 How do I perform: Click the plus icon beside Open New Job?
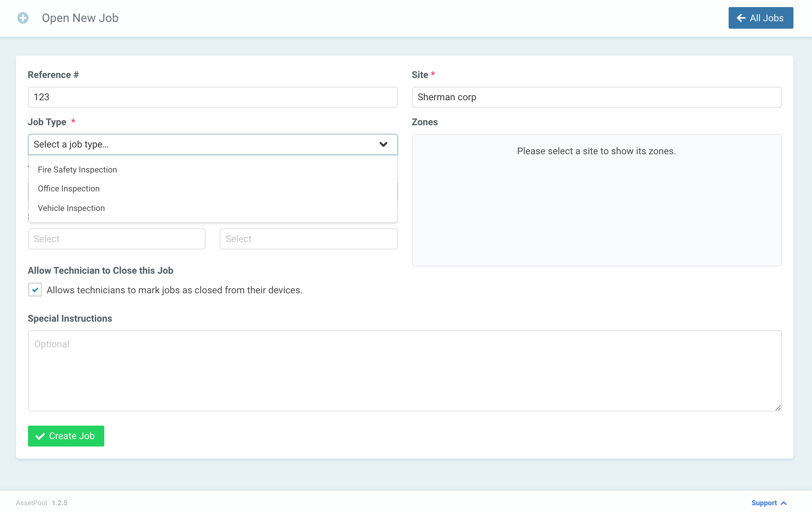(23, 18)
